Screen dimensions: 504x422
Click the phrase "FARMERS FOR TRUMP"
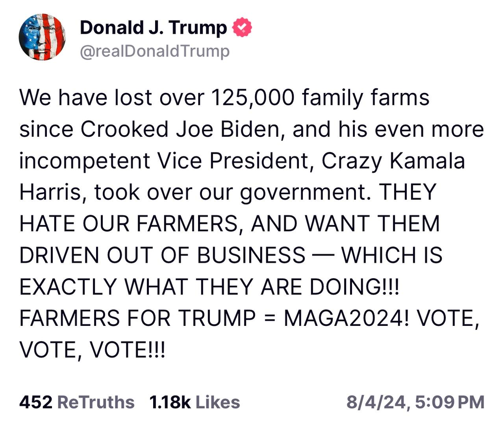pos(137,318)
